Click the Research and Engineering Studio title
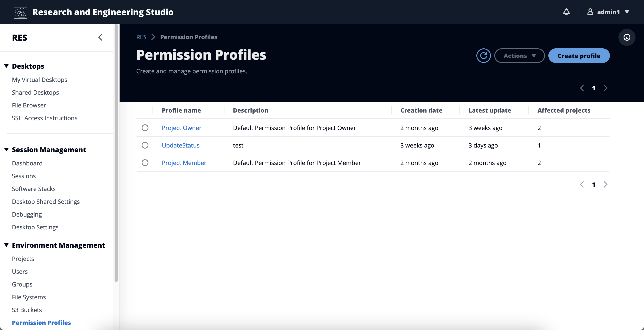The height and width of the screenshot is (330, 644). click(103, 12)
